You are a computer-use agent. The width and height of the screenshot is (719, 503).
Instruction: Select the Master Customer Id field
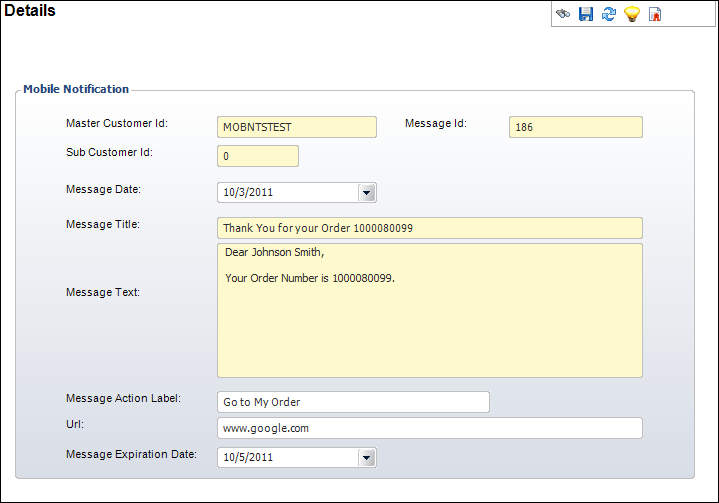[x=296, y=127]
